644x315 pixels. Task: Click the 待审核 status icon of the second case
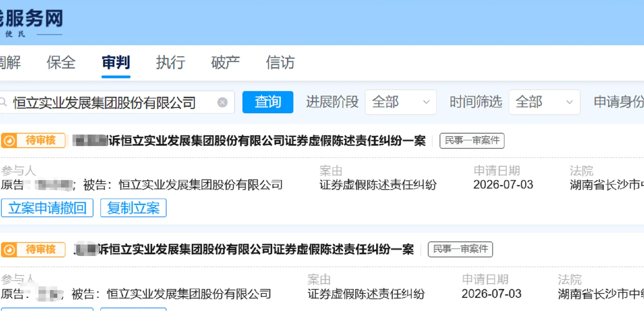[x=9, y=250]
